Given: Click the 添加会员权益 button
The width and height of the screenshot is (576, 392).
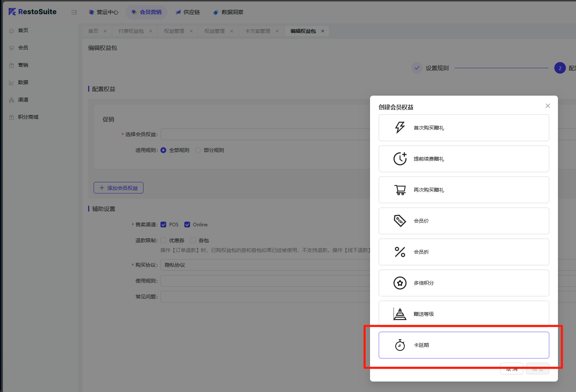Looking at the screenshot, I should tap(119, 188).
